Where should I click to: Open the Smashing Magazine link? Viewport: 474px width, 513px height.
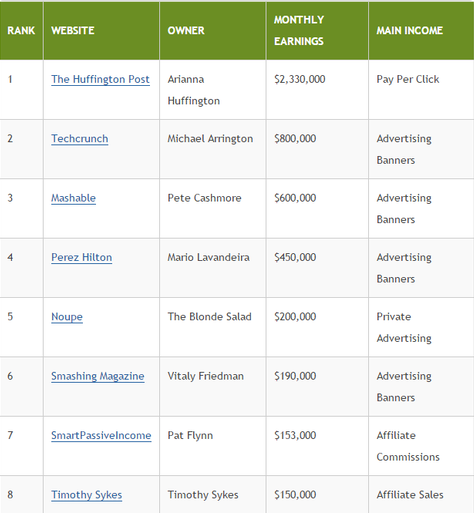point(98,376)
